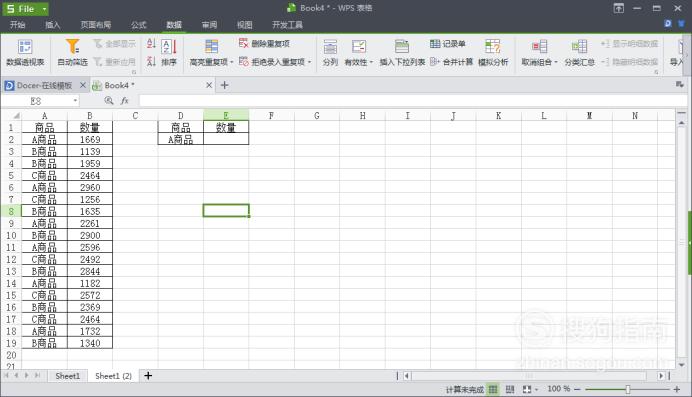This screenshot has height=397, width=692.
Task: Insert a dropdown list via 插入下拉列表
Action: point(402,53)
